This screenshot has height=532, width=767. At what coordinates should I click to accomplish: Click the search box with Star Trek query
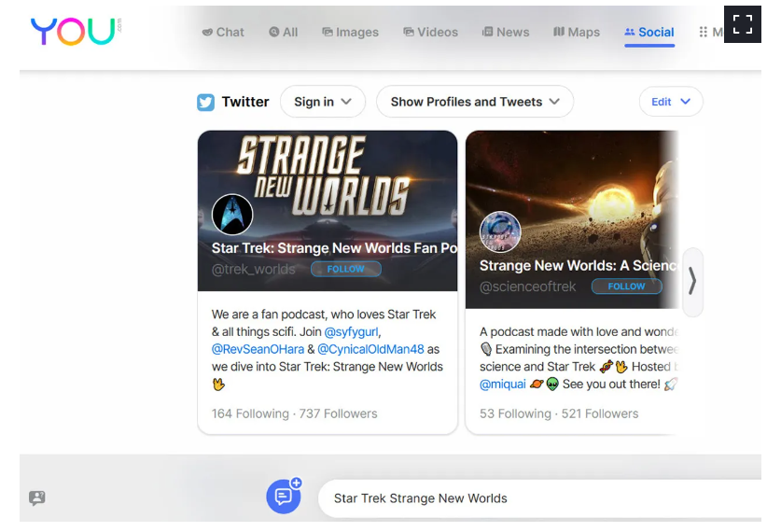(540, 498)
